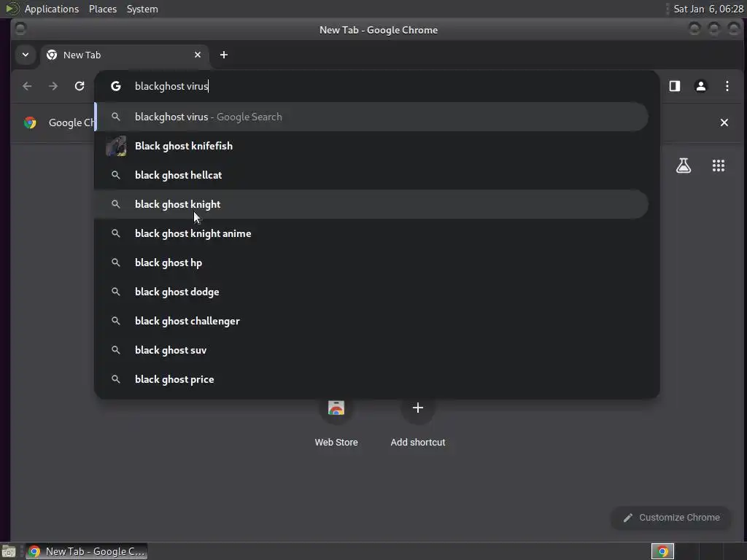Screen dimensions: 747x560
Task: Click the knifefish thumbnail image
Action: click(116, 146)
